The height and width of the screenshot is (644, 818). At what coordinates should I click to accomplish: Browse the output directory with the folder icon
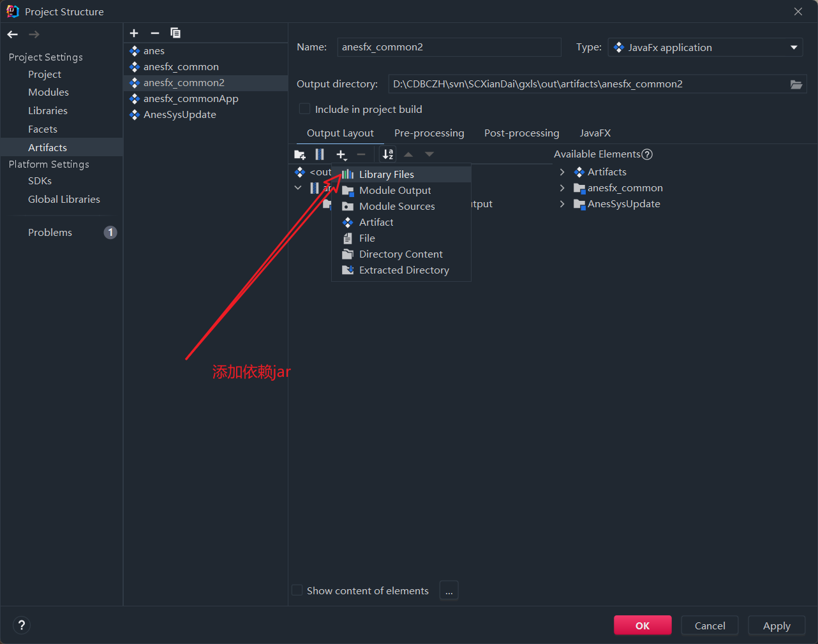tap(796, 84)
